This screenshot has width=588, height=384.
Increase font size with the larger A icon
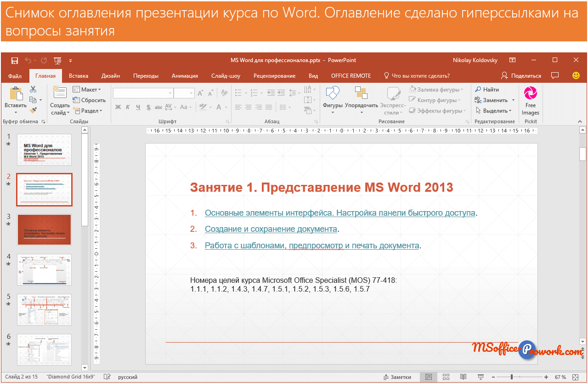tap(201, 93)
